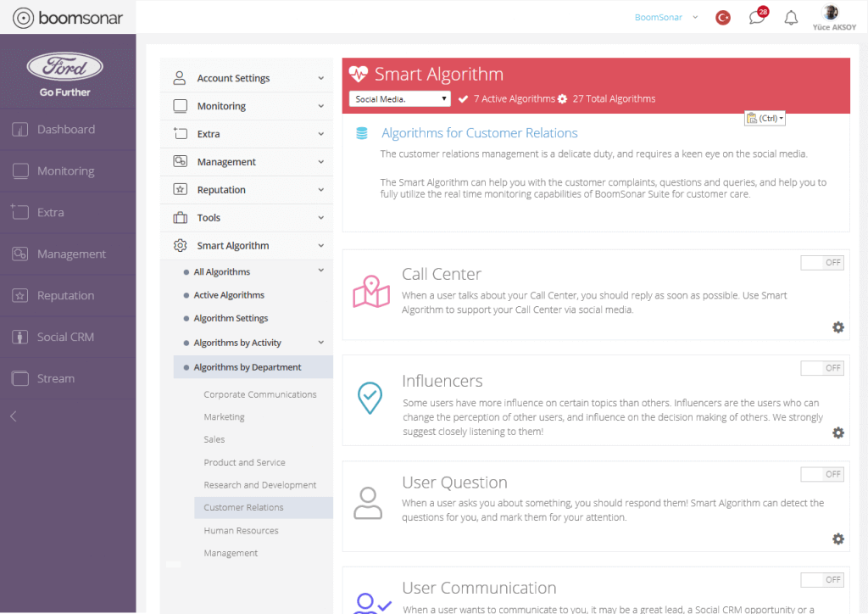
Task: Open the notifications bell
Action: pos(791,18)
